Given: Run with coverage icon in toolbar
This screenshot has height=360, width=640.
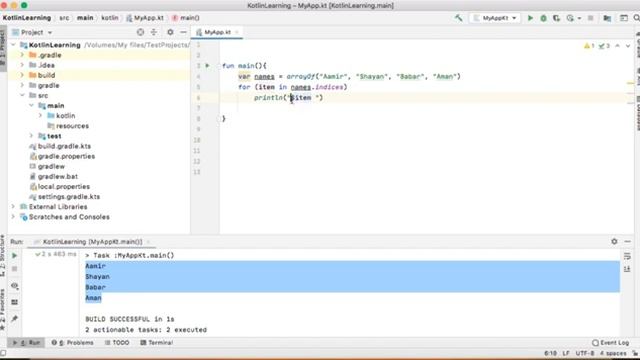Looking at the screenshot, I should (x=556, y=18).
